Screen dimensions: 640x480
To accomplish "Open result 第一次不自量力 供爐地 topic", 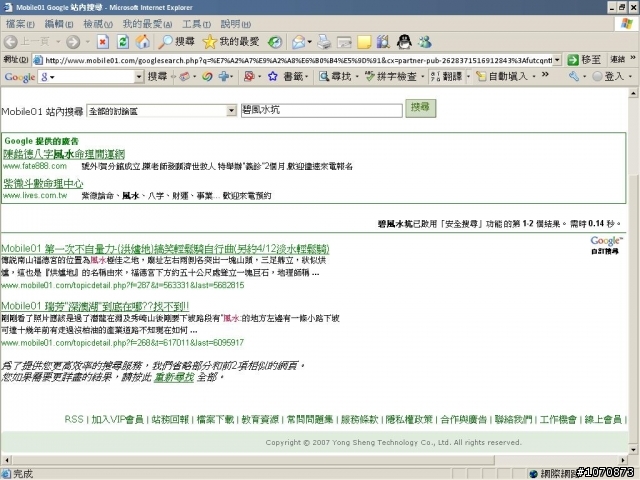I will (165, 249).
